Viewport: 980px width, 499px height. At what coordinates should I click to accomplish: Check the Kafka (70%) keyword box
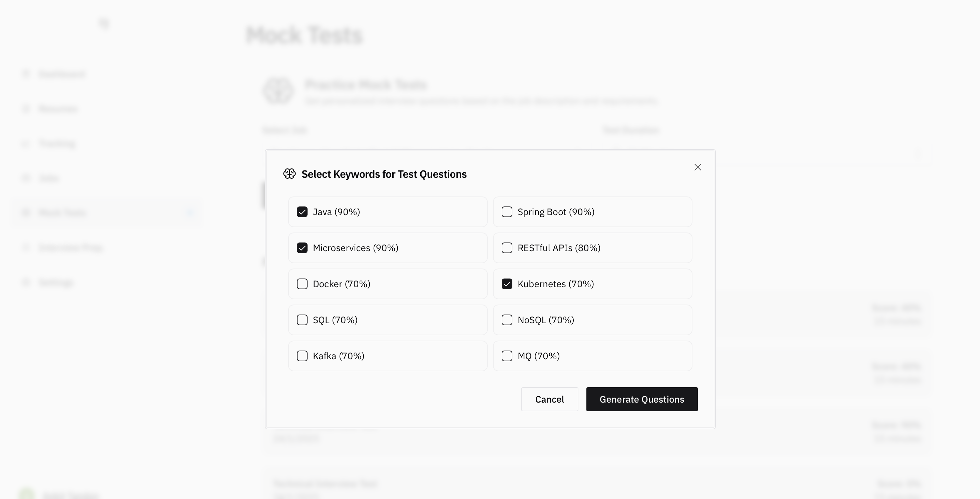[302, 356]
